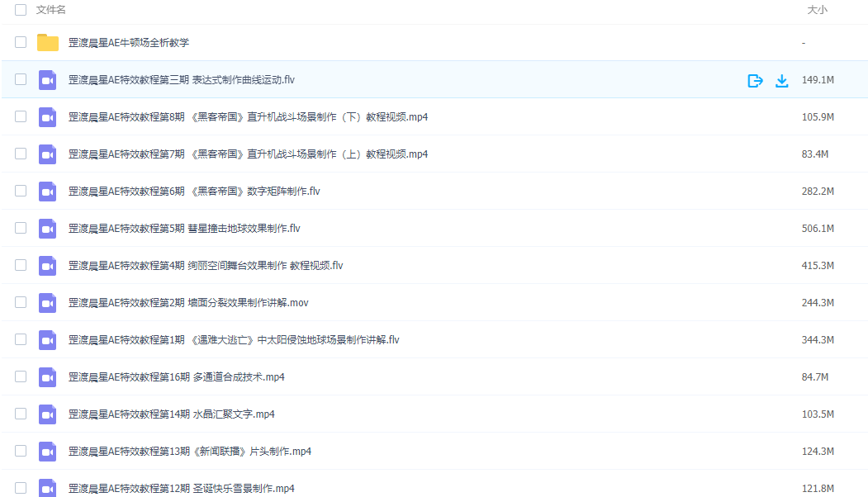Click the video icon of 第4期 绚丽空间舞台
Image resolution: width=868 pixels, height=497 pixels.
click(47, 265)
